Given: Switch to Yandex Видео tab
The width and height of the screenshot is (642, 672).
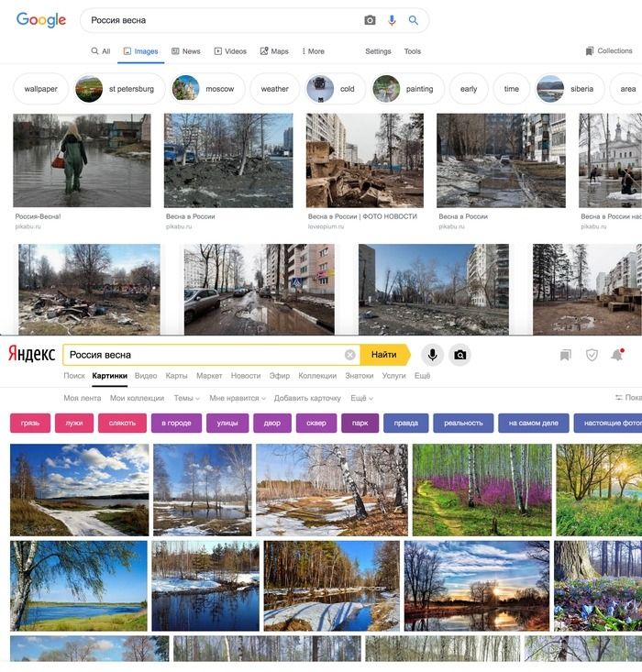Looking at the screenshot, I should click(x=146, y=376).
